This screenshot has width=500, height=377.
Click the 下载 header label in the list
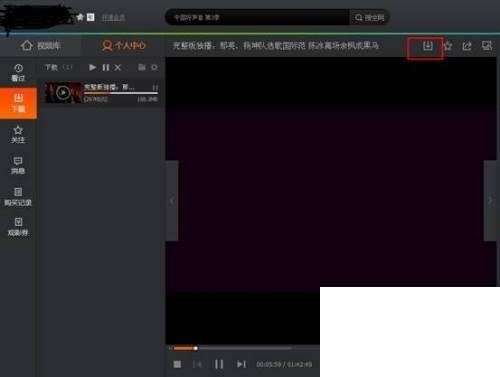coord(51,68)
